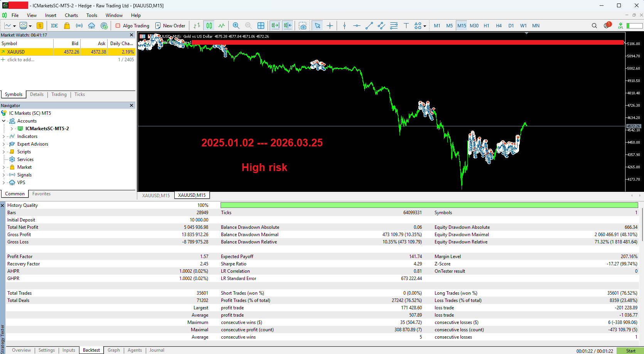
Task: Expand the Scripts tree node
Action: pyautogui.click(x=4, y=152)
